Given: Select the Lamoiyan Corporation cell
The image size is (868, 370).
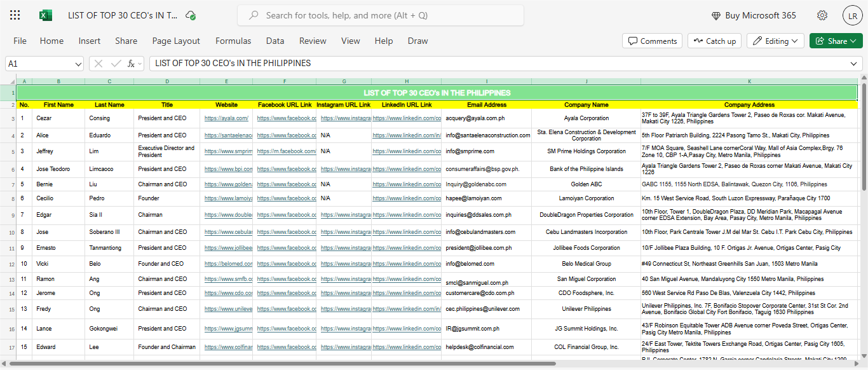Looking at the screenshot, I should [x=586, y=198].
